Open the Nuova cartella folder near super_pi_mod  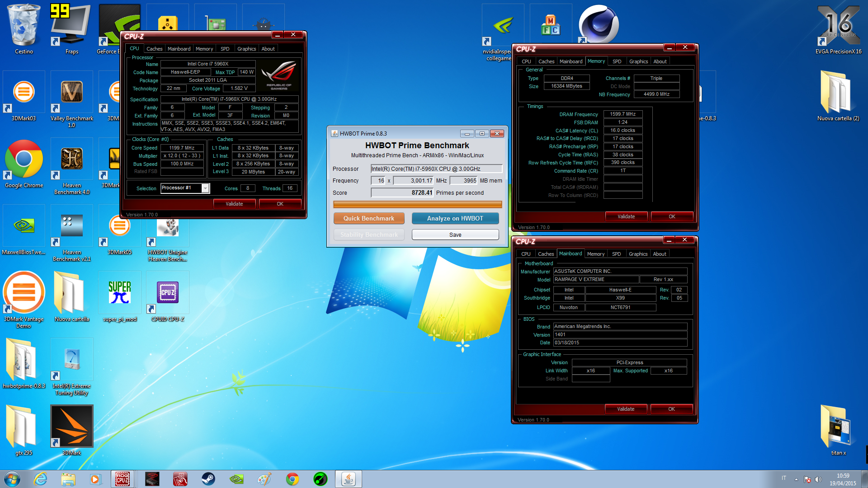tap(71, 297)
